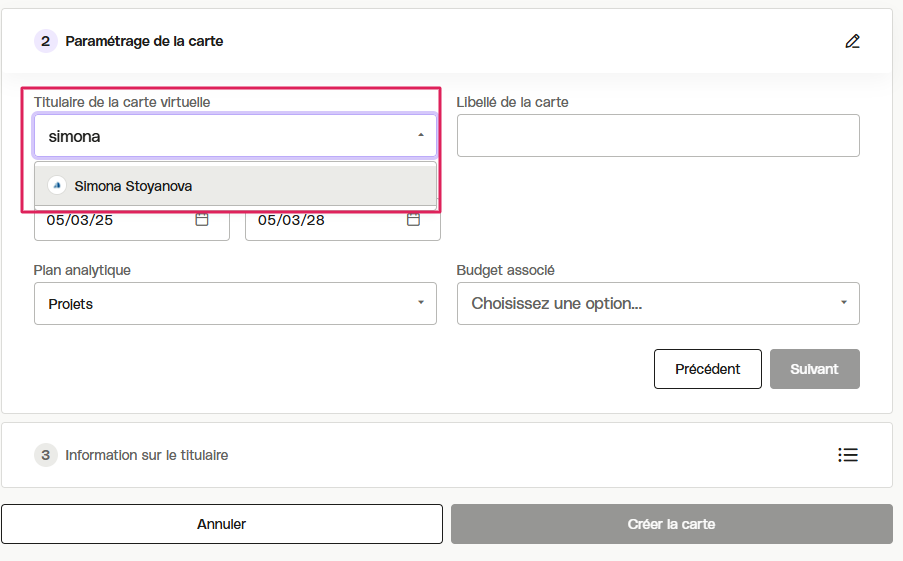This screenshot has width=903, height=561.
Task: Cancel with the Annuler button
Action: pyautogui.click(x=222, y=524)
